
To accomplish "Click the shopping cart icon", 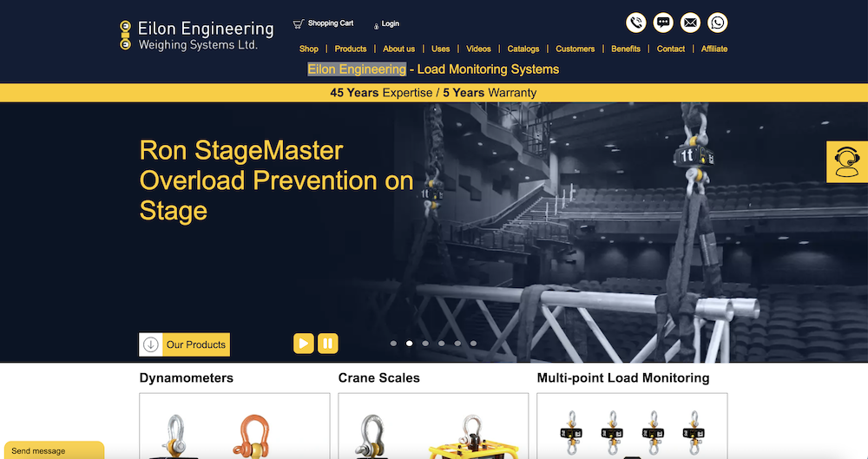I will [299, 23].
